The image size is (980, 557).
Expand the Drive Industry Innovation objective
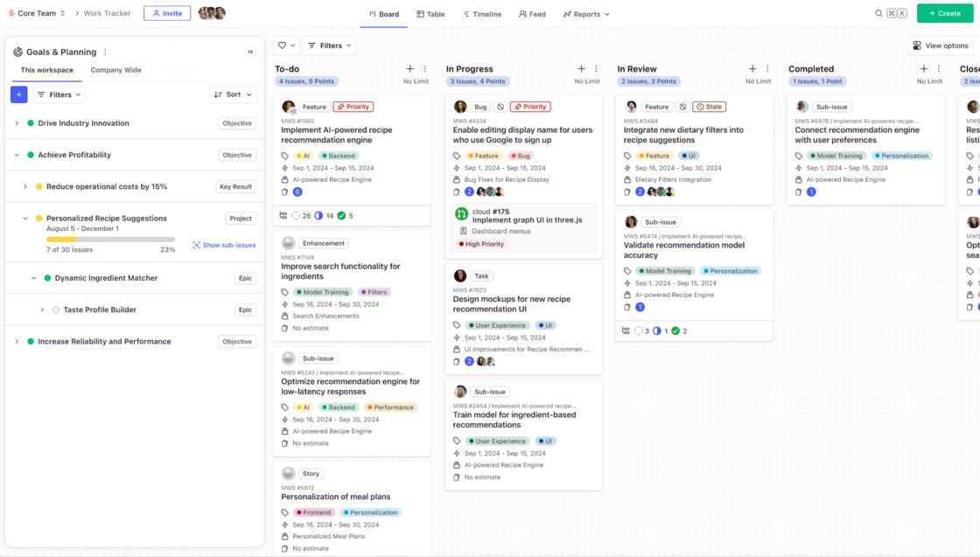[x=17, y=123]
